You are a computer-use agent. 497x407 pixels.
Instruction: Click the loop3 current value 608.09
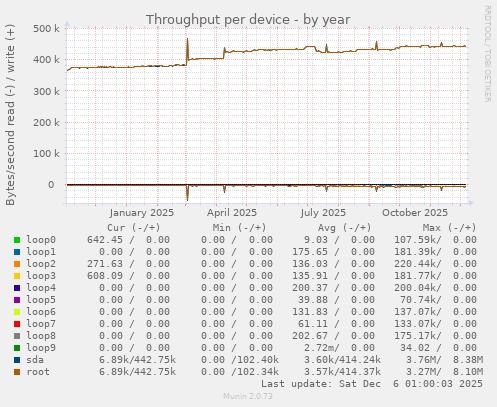coord(105,276)
